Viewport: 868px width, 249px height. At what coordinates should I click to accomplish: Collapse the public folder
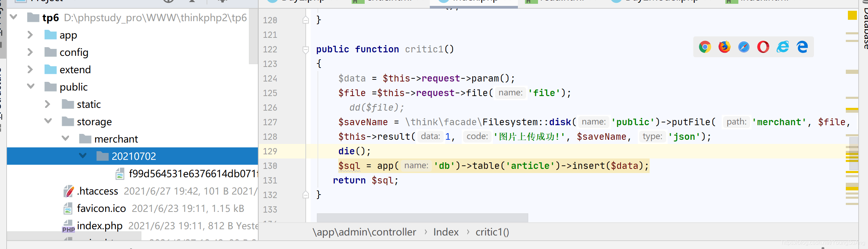coord(31,86)
